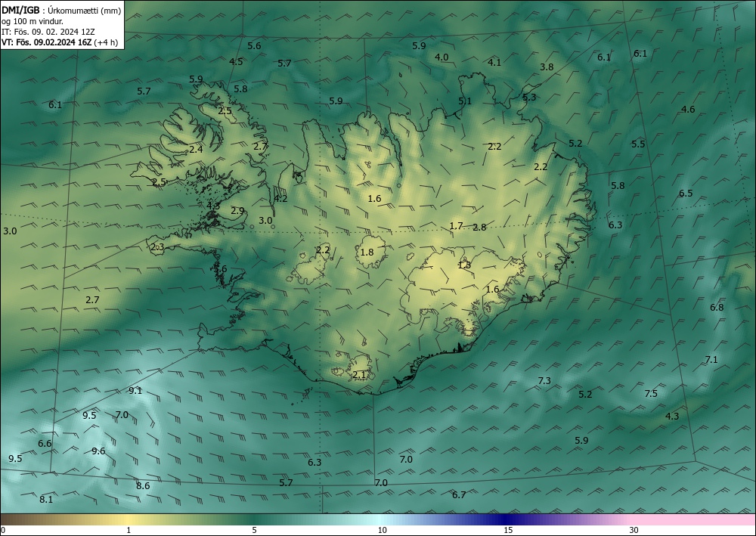Click the '7.5' precipitation value
Image resolution: width=756 pixels, height=536 pixels.
(x=651, y=393)
